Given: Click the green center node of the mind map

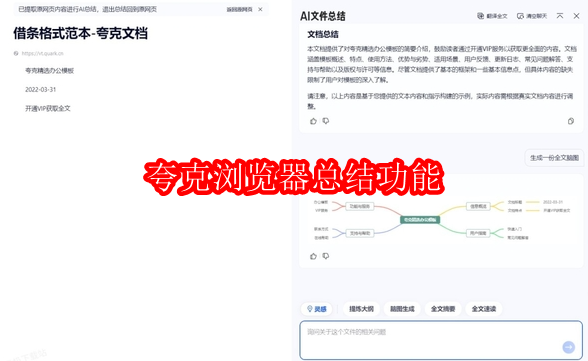Looking at the screenshot, I should (420, 220).
